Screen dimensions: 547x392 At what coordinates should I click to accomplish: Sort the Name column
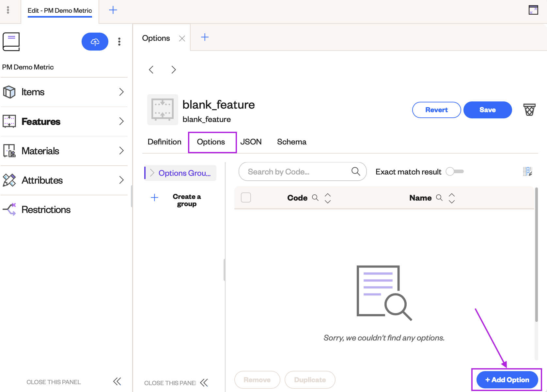point(452,198)
